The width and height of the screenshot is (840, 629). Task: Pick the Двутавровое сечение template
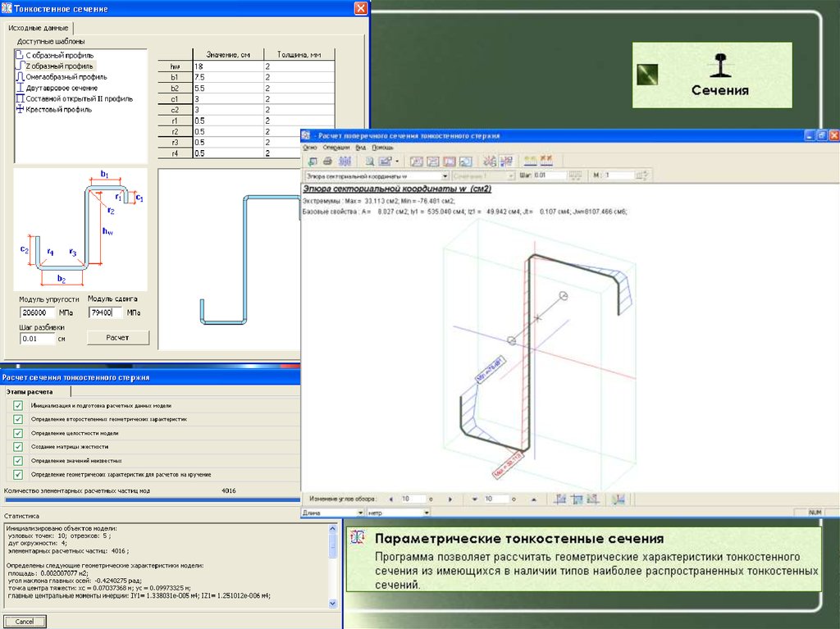61,87
